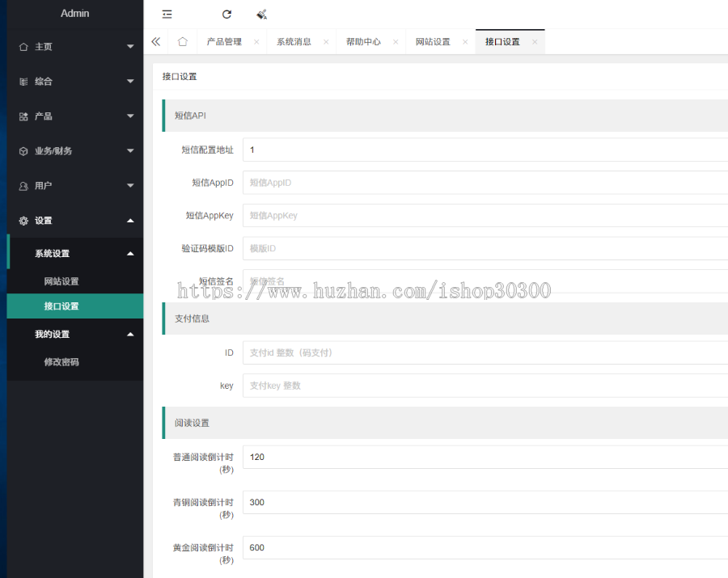The width and height of the screenshot is (728, 578).
Task: Click the 主页 house icon in sidebar
Action: [23, 47]
